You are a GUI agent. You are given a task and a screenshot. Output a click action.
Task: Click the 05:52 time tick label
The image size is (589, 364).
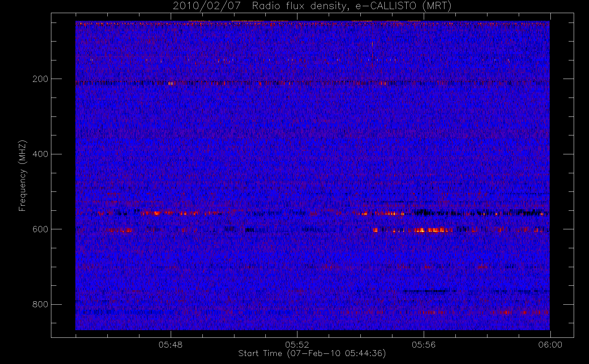click(297, 345)
